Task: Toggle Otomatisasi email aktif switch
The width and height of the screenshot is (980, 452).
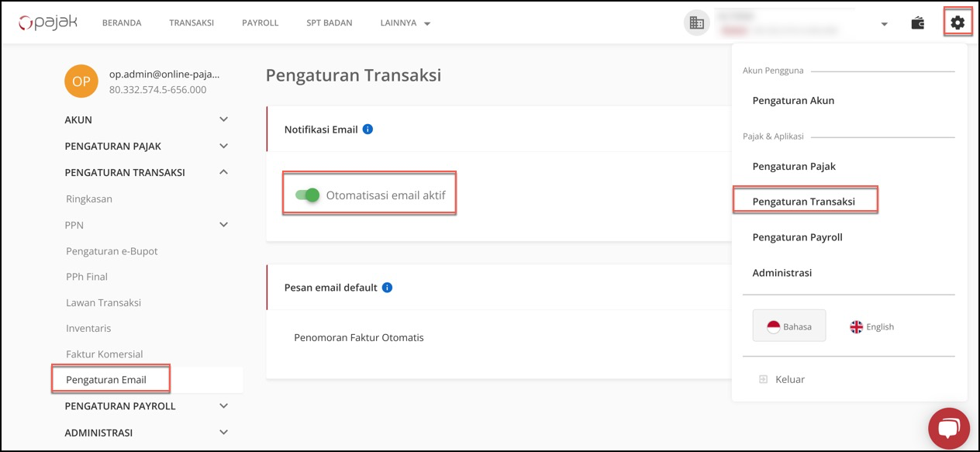Action: [x=309, y=195]
